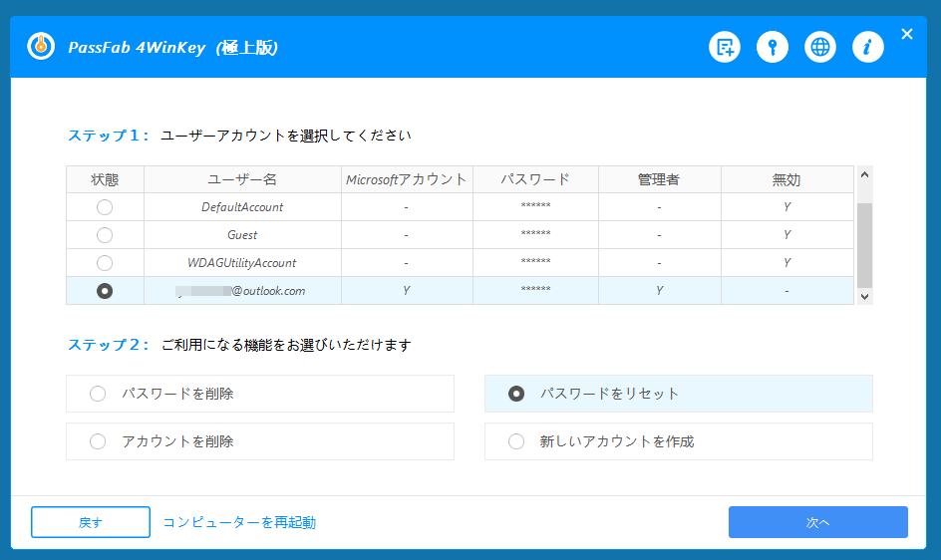Select the WDAGUtilityAccount radio button
This screenshot has width=941, height=560.
point(105,263)
